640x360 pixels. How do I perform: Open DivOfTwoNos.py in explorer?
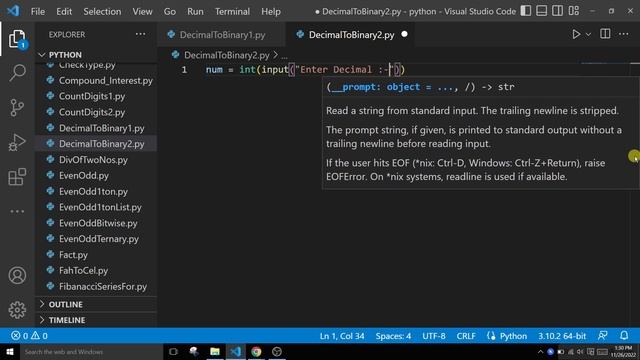[x=93, y=160]
